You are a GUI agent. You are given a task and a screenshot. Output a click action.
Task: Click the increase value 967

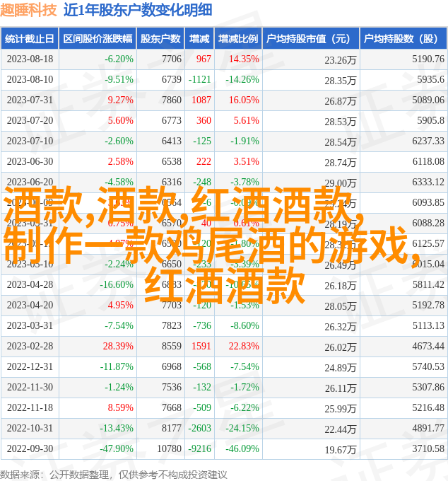[204, 59]
